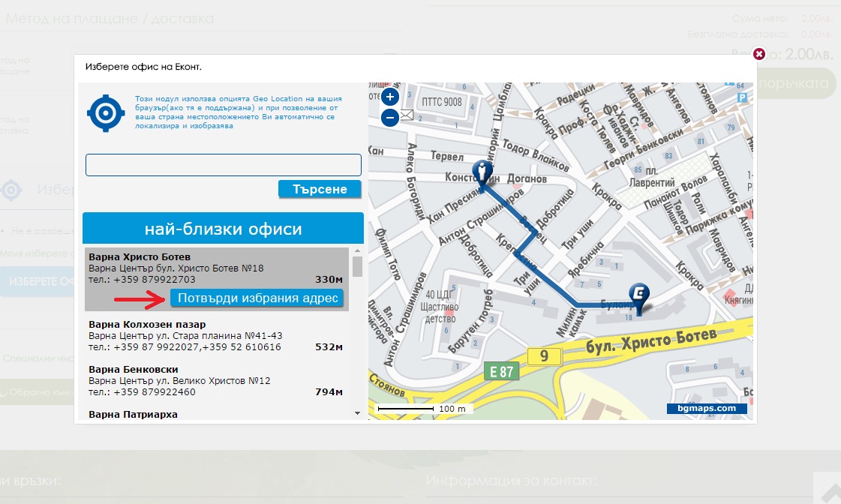Close the Econt office selection dialog

(x=758, y=54)
